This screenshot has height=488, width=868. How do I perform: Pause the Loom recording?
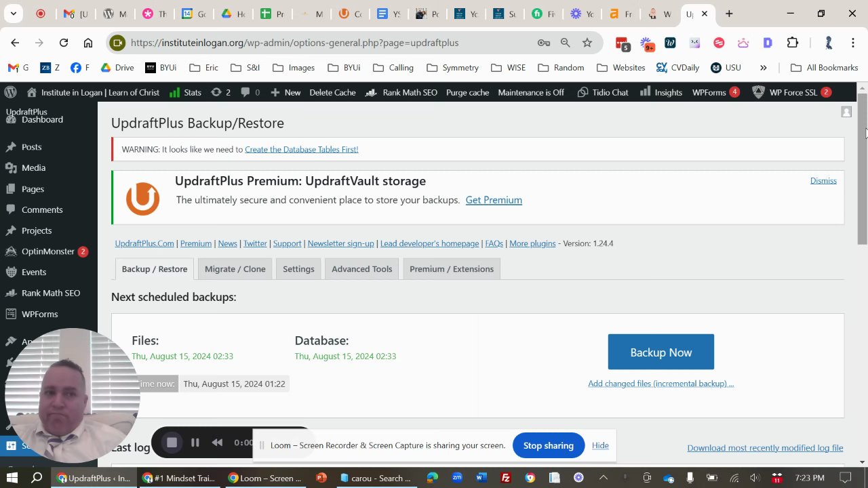click(195, 443)
